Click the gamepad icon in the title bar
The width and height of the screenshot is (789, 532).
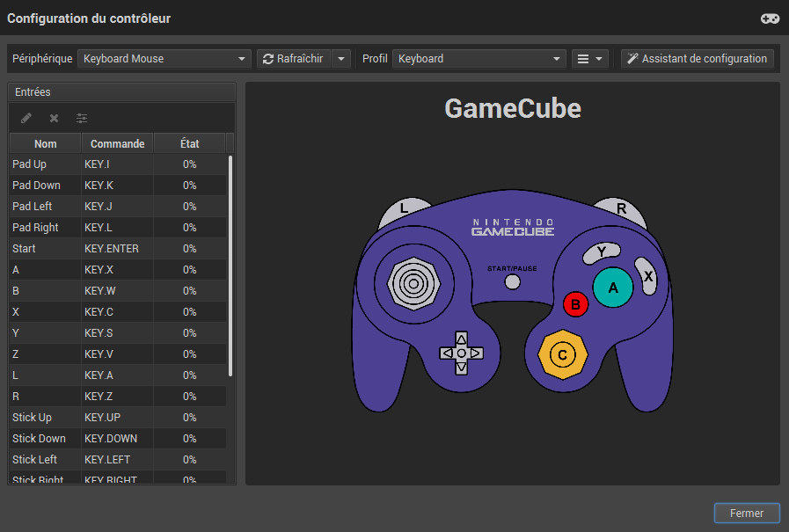[x=770, y=18]
